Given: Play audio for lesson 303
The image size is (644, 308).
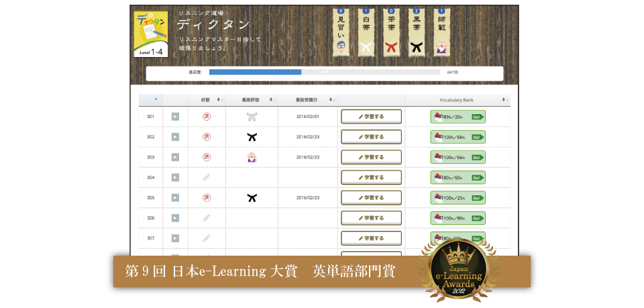Looking at the screenshot, I should pyautogui.click(x=175, y=157).
